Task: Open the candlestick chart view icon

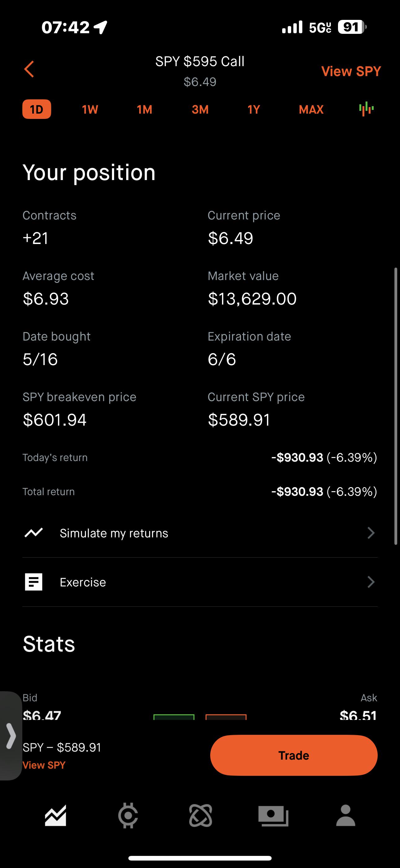Action: point(366,109)
